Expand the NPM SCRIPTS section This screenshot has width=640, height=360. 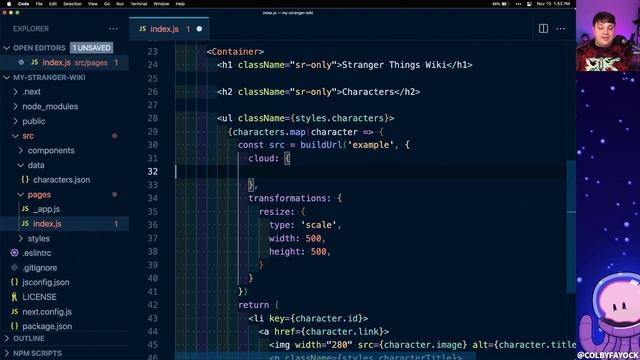[7, 353]
